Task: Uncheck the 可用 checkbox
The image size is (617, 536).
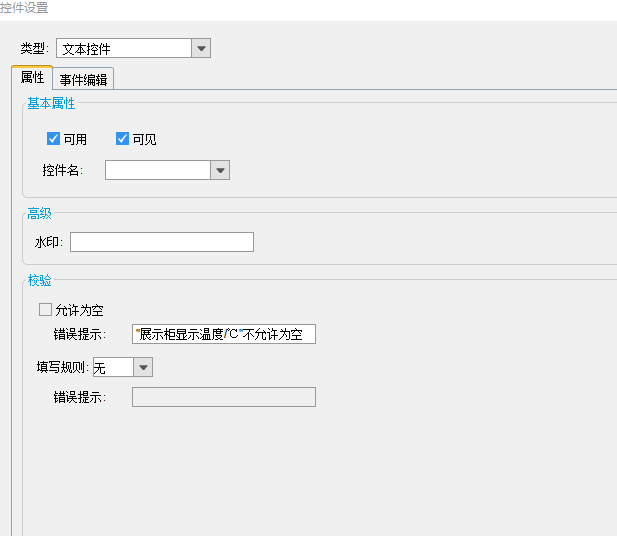Action: point(53,139)
